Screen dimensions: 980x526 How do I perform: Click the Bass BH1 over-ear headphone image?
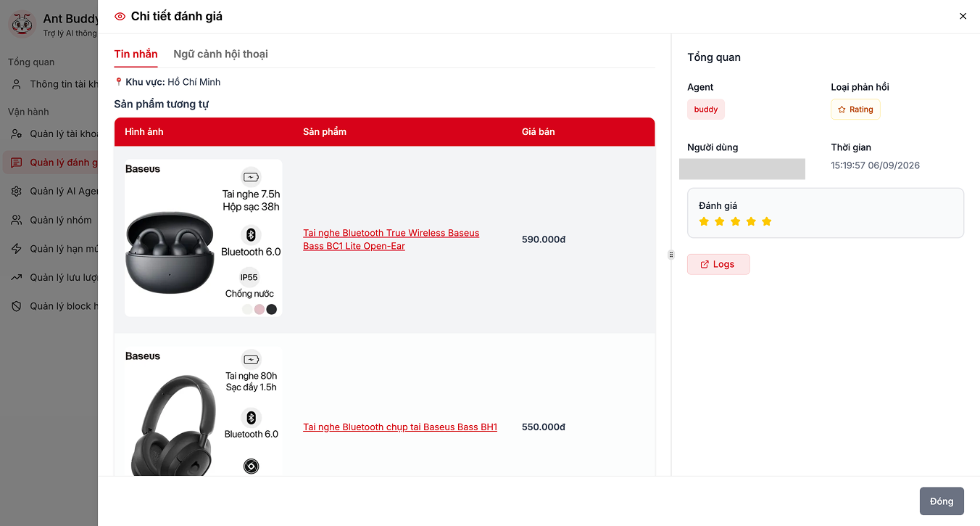203,411
